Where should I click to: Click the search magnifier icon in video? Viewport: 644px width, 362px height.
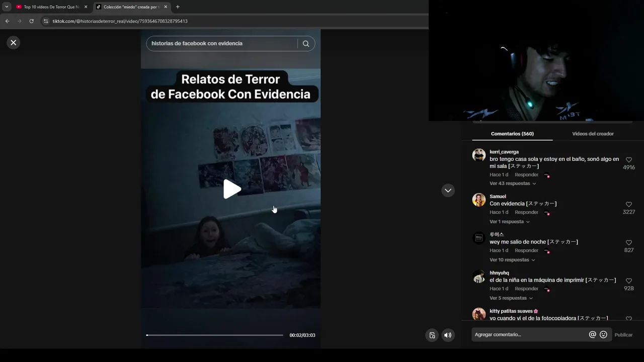pyautogui.click(x=306, y=44)
